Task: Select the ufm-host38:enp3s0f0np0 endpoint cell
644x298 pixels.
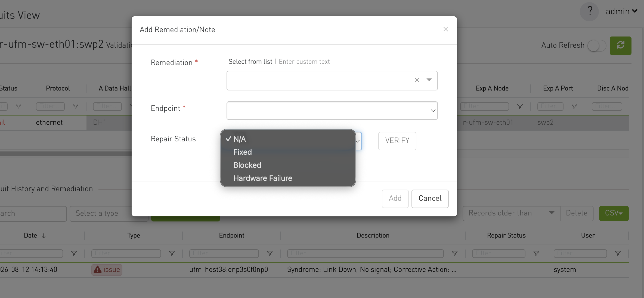Action: pos(228,270)
